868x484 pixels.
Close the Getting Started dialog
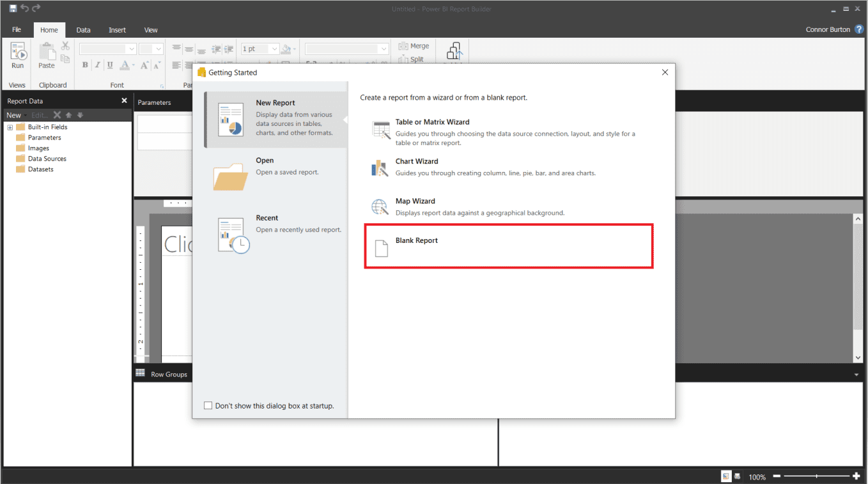pos(665,72)
